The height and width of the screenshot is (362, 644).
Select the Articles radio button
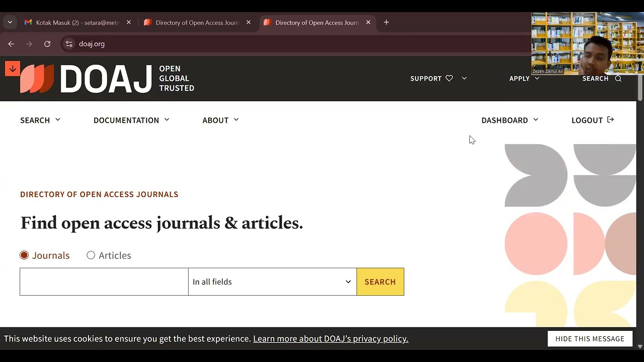click(91, 255)
